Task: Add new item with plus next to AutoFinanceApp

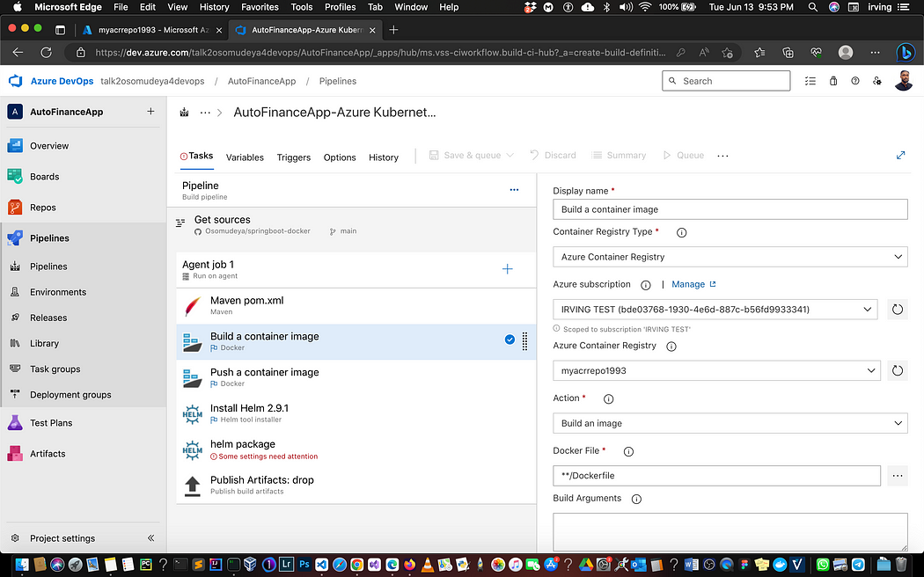Action: point(150,112)
